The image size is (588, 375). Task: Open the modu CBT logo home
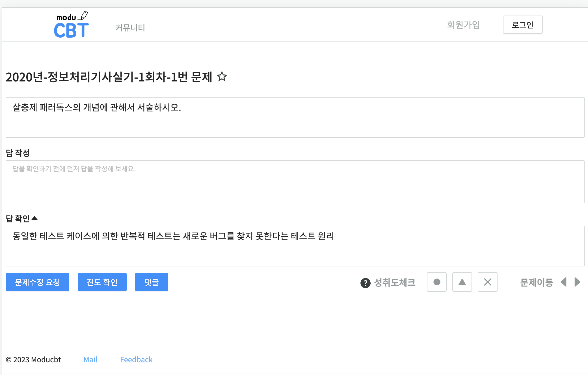tap(71, 25)
